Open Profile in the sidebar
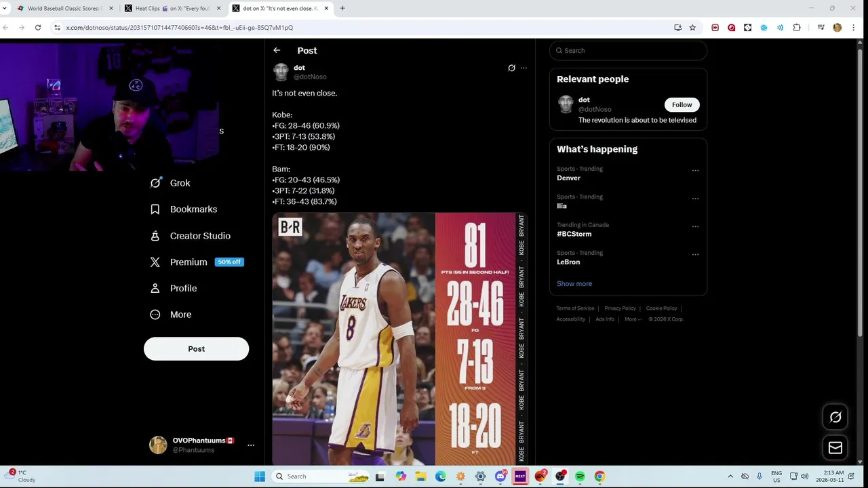Screen dimensions: 868x488 point(173,288)
